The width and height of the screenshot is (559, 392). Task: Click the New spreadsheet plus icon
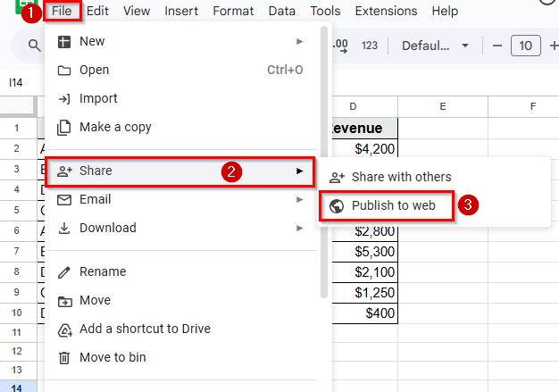click(x=64, y=42)
